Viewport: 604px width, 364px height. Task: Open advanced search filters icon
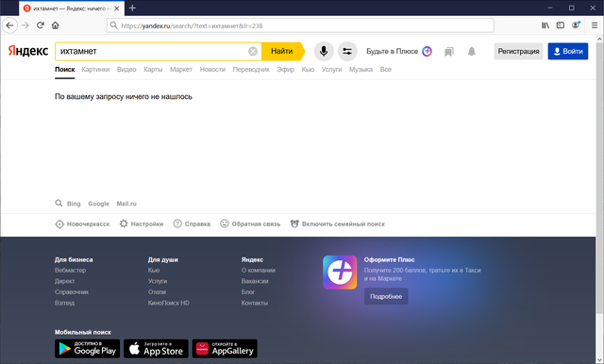(347, 51)
